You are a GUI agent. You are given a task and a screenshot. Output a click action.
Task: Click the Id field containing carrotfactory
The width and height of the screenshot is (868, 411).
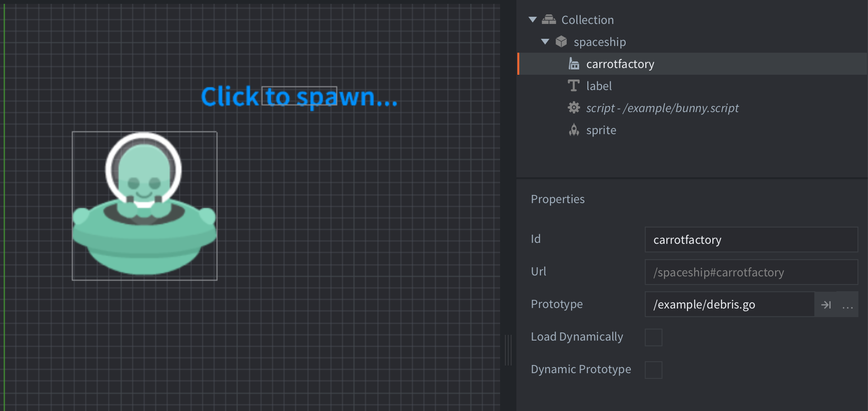coord(751,240)
